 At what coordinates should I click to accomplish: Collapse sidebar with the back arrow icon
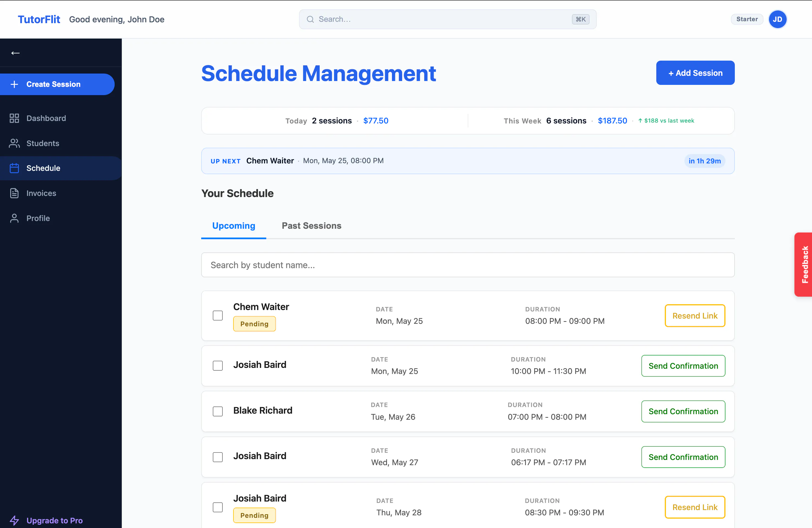pyautogui.click(x=15, y=53)
